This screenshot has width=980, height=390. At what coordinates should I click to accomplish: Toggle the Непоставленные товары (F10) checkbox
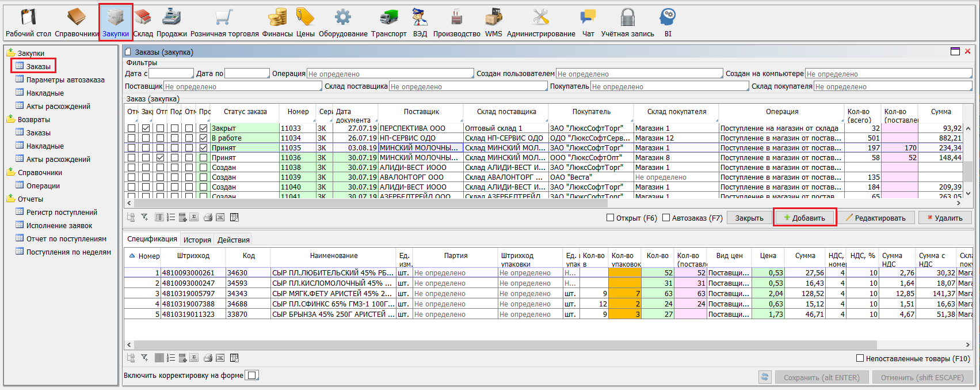click(860, 358)
